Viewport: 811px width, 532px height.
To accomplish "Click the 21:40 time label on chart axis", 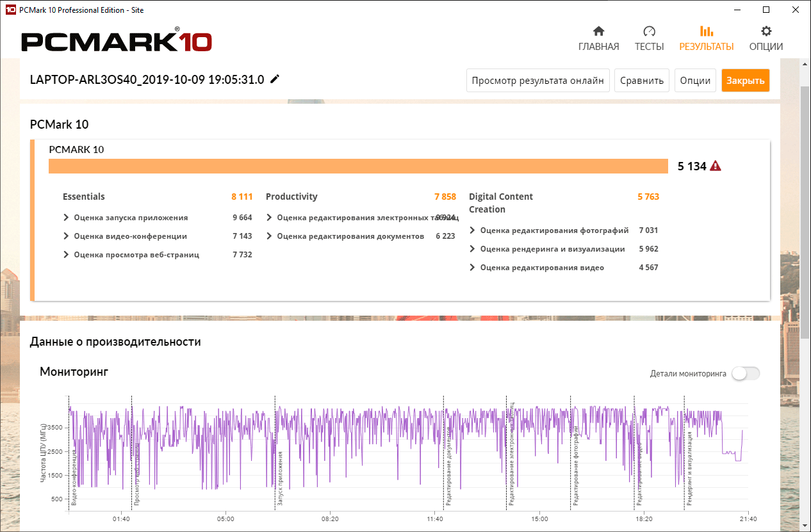I will 748,519.
